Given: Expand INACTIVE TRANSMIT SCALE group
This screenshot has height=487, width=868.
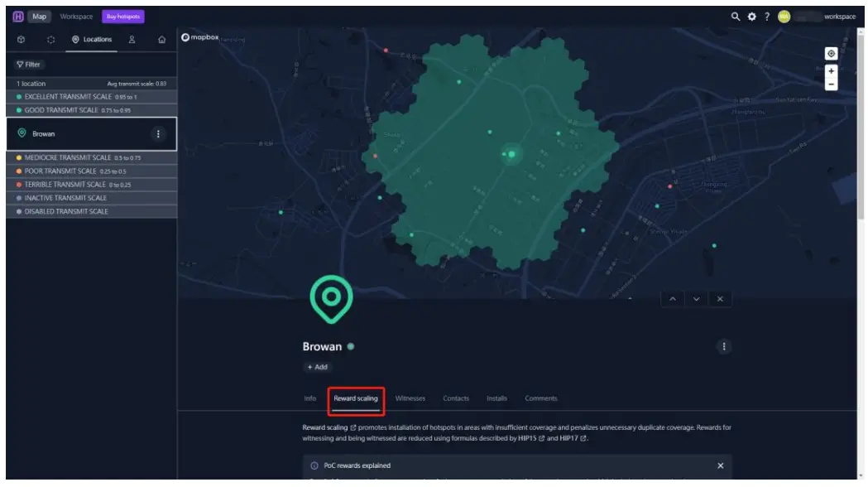Looking at the screenshot, I should click(91, 198).
